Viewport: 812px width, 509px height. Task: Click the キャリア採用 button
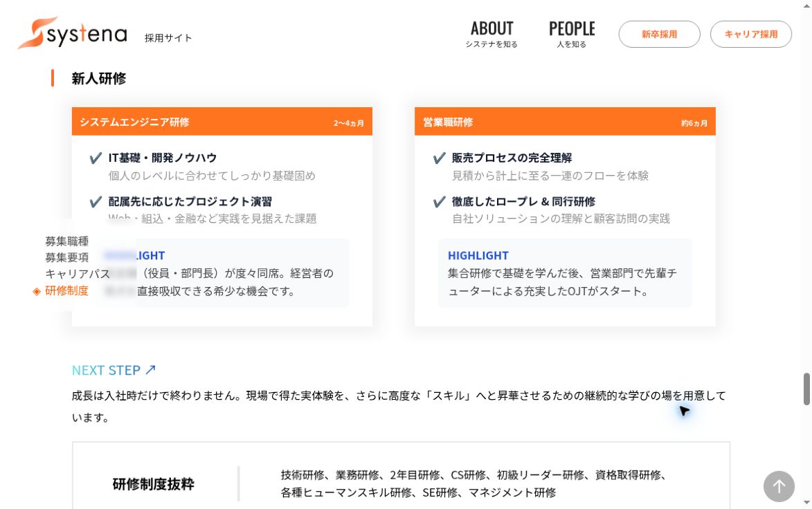751,34
